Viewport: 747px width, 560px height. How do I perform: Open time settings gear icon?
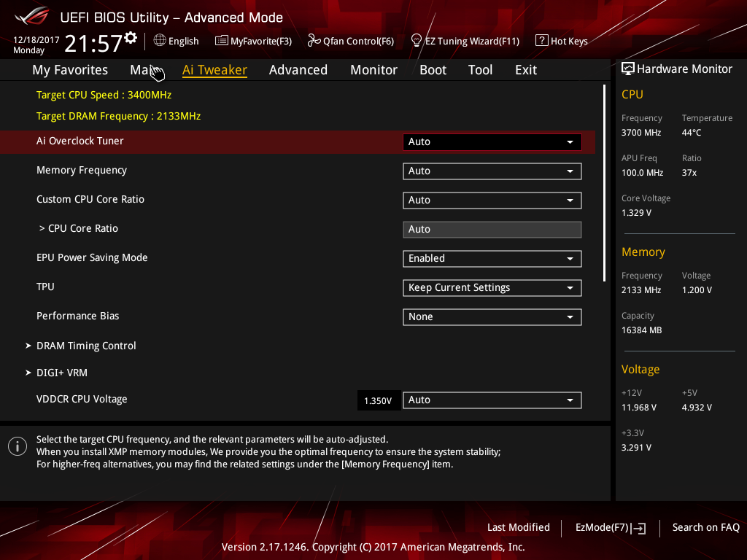point(131,38)
